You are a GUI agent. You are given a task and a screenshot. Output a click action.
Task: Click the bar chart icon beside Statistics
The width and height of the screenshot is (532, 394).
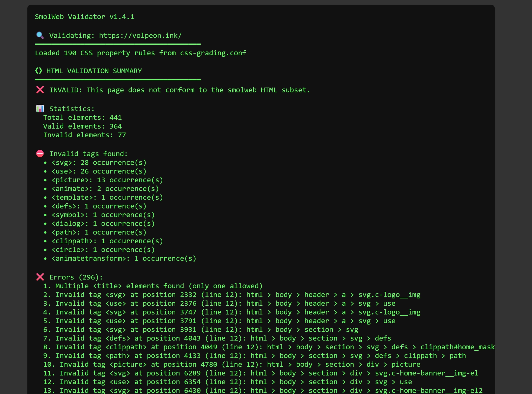(x=40, y=109)
